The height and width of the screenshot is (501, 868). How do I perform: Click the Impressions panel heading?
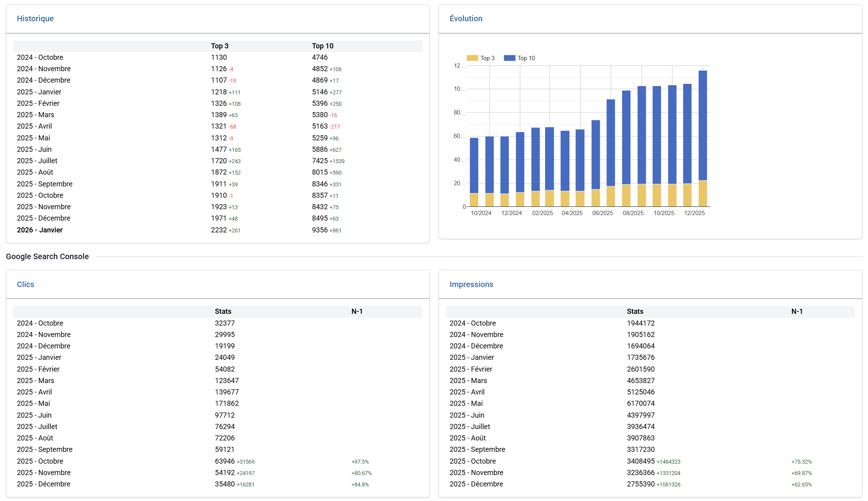point(471,284)
